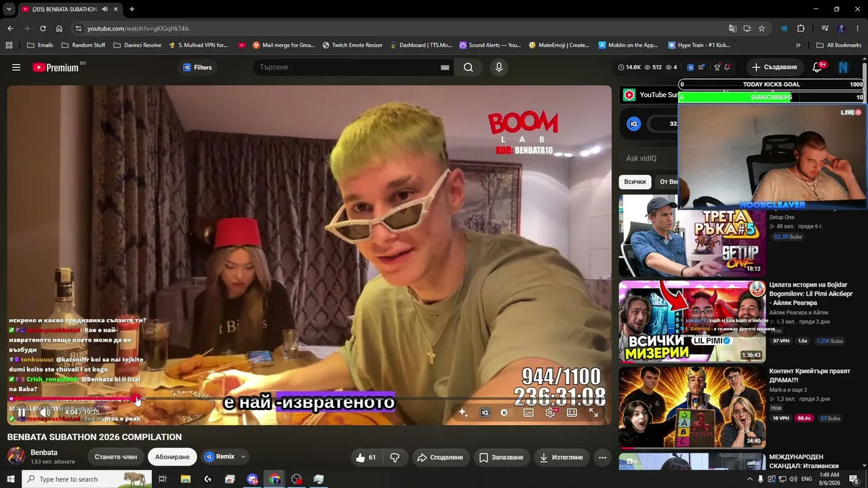Open video player settings gear
The image size is (868, 488).
click(550, 412)
